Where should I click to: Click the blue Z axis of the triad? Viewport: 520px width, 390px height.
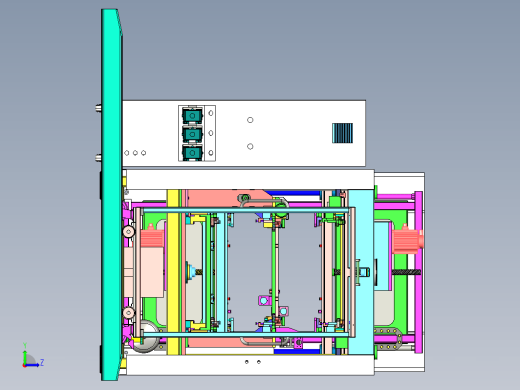coord(33,365)
